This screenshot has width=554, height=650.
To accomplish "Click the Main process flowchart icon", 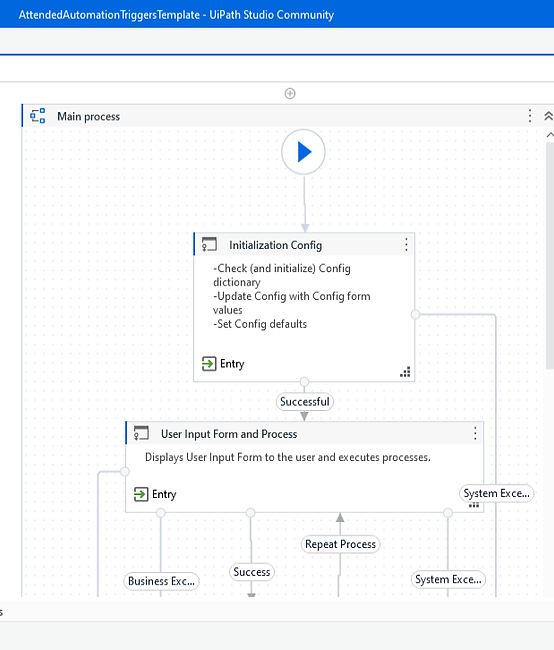I will [x=38, y=116].
